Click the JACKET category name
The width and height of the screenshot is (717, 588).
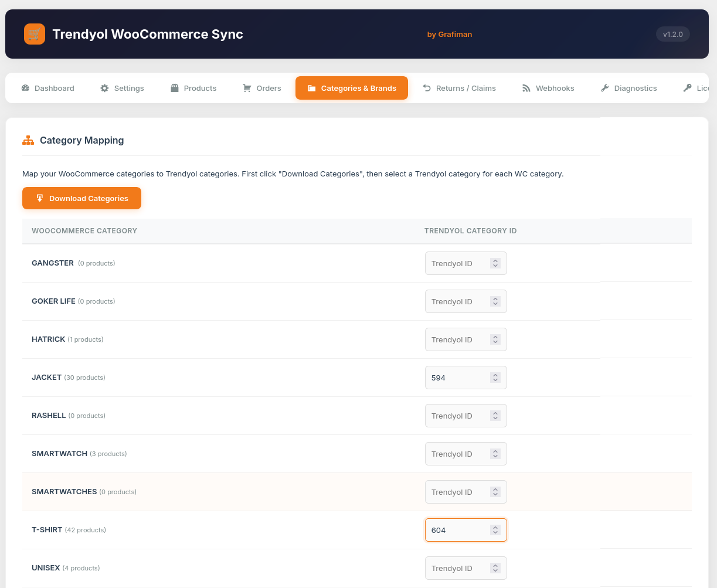47,378
